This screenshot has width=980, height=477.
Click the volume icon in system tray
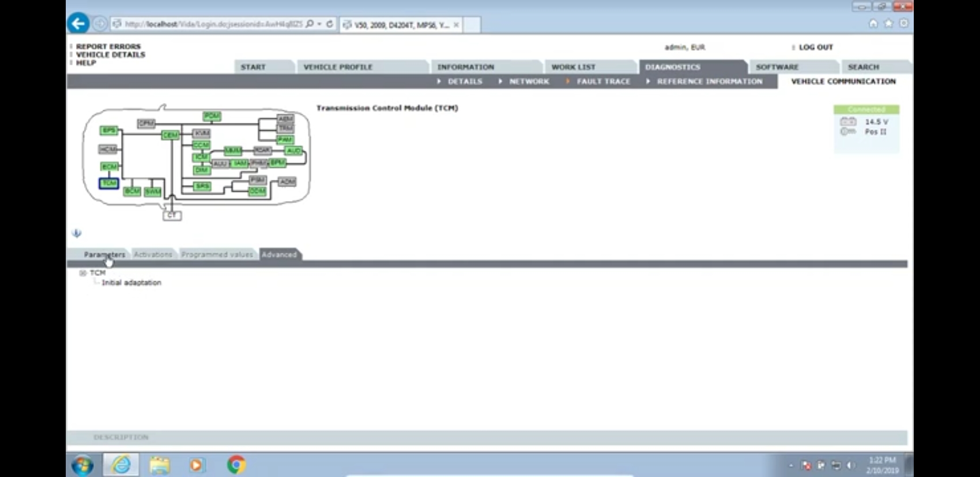pos(850,466)
